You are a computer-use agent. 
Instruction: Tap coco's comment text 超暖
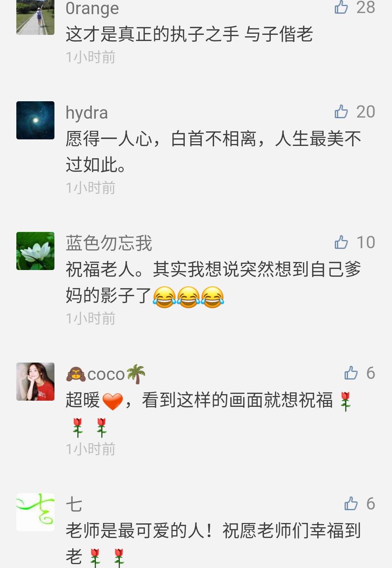tap(83, 400)
